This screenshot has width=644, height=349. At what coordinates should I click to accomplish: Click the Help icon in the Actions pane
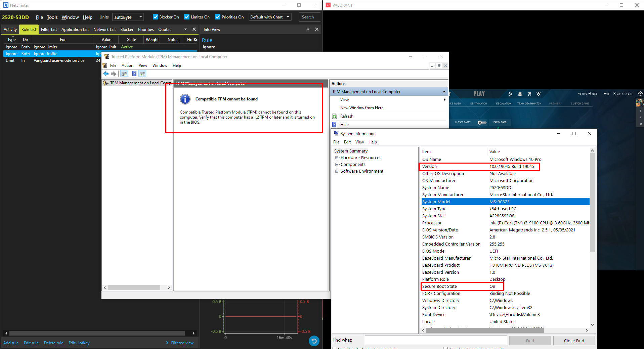pyautogui.click(x=335, y=125)
